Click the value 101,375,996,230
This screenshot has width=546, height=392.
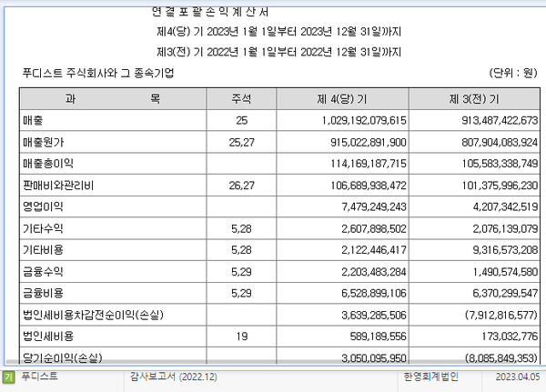(500, 186)
